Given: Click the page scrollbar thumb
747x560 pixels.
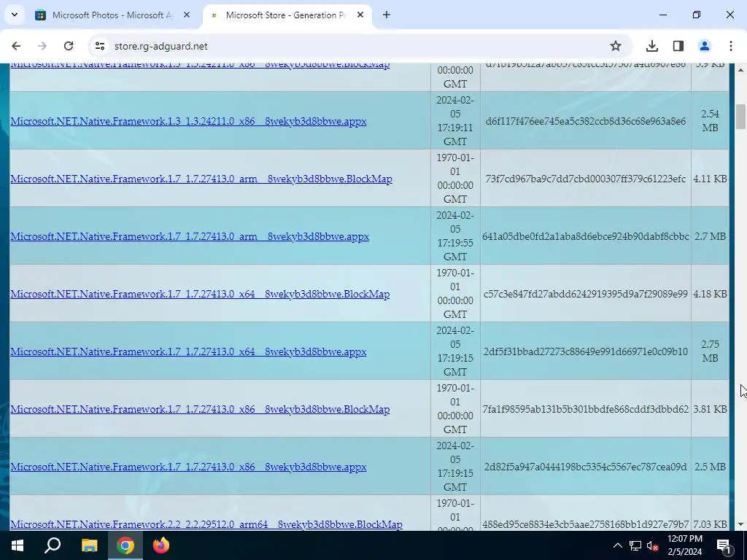Looking at the screenshot, I should point(740,117).
